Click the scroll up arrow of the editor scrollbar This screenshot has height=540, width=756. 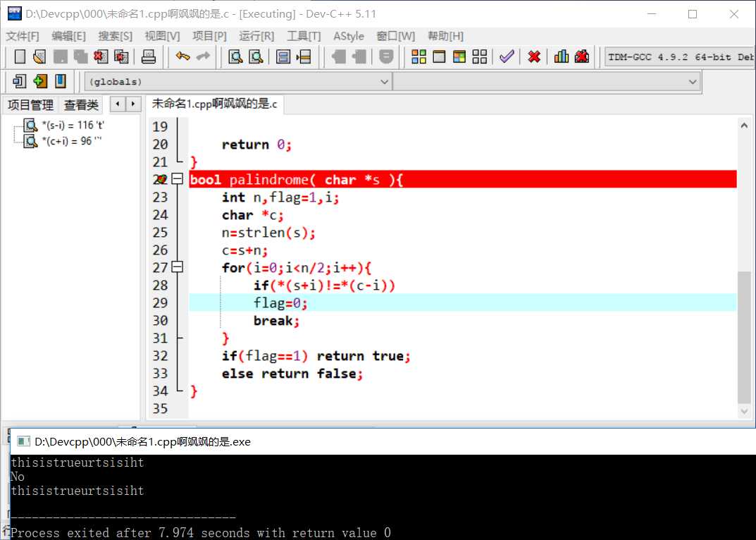(x=744, y=125)
